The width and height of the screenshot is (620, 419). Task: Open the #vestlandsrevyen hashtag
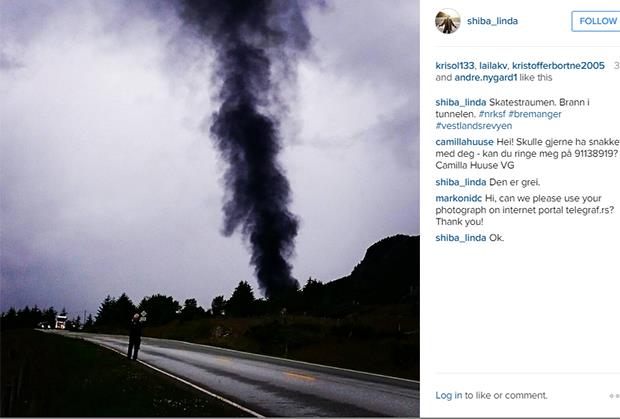point(474,126)
